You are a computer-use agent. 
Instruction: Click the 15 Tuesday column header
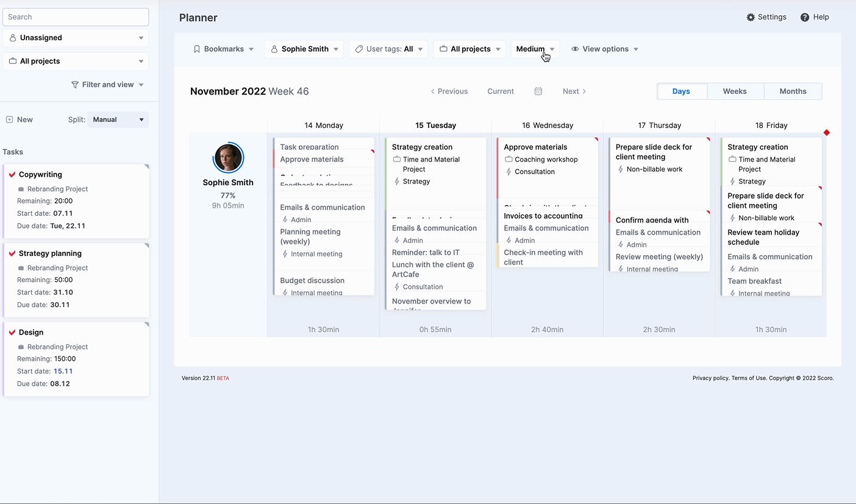tap(436, 126)
